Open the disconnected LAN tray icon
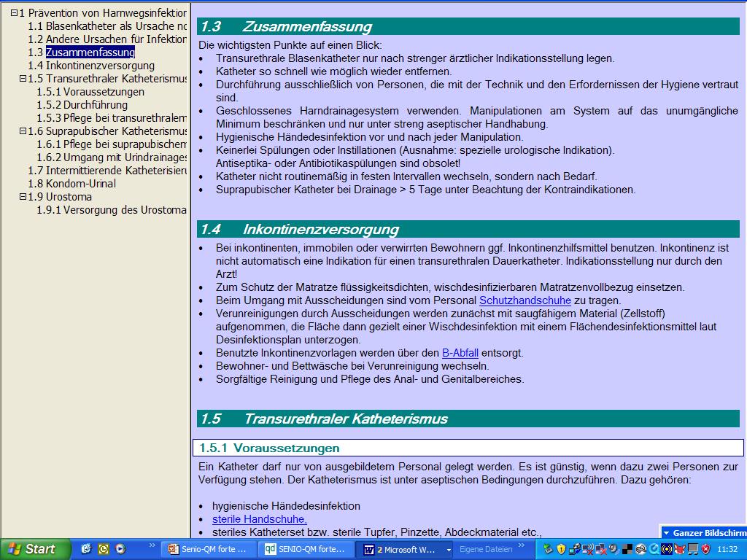 (x=601, y=549)
